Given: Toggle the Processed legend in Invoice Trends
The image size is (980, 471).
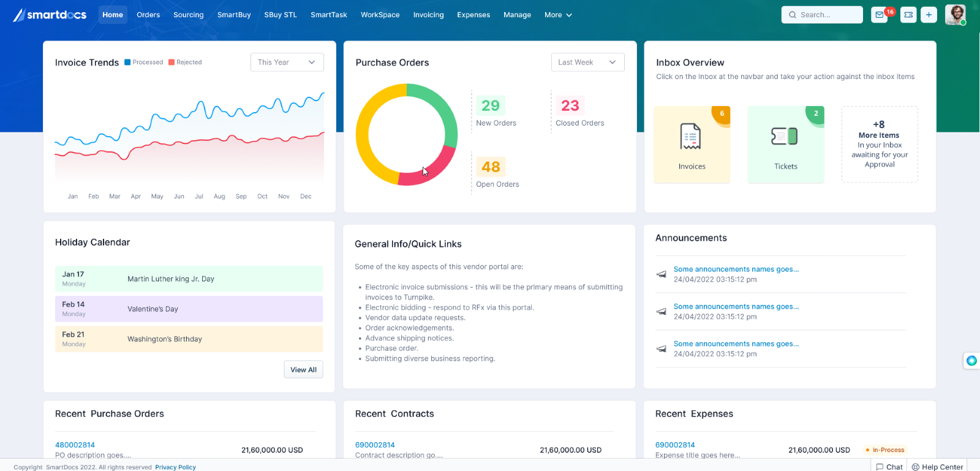Looking at the screenshot, I should pos(144,62).
